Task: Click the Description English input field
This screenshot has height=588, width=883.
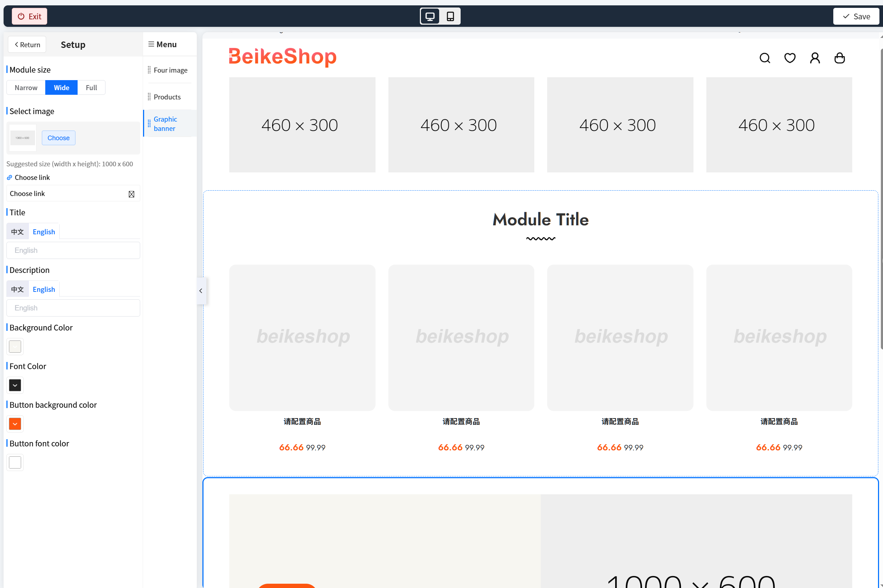Action: (x=73, y=308)
